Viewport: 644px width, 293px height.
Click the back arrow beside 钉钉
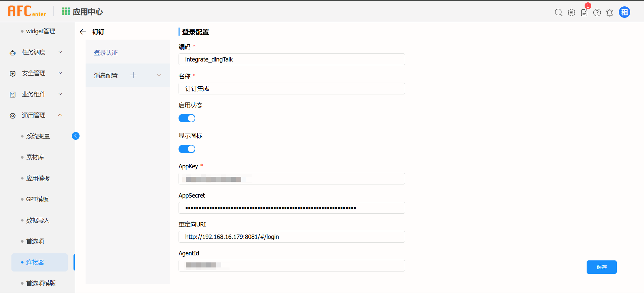(83, 32)
